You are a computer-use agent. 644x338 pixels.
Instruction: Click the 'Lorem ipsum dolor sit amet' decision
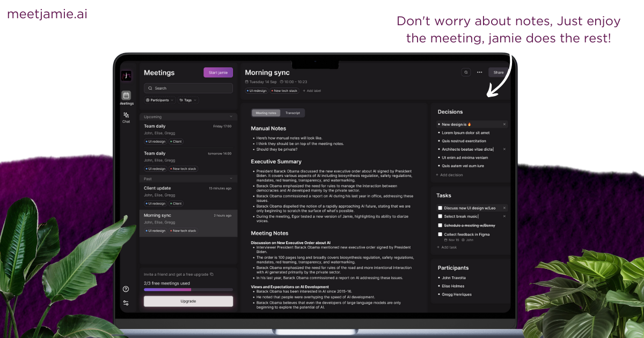[465, 133]
